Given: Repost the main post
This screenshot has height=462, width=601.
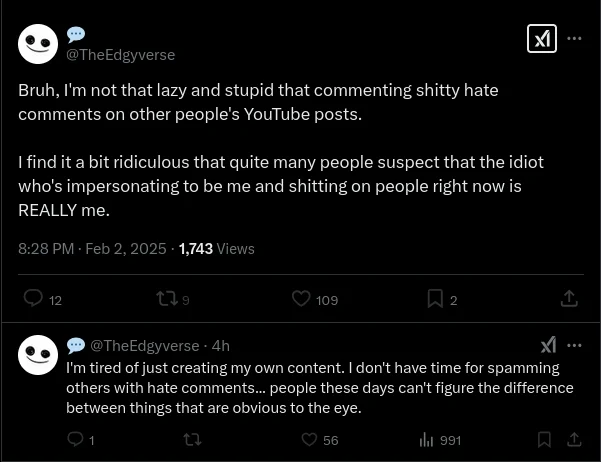Looking at the screenshot, I should (x=166, y=298).
